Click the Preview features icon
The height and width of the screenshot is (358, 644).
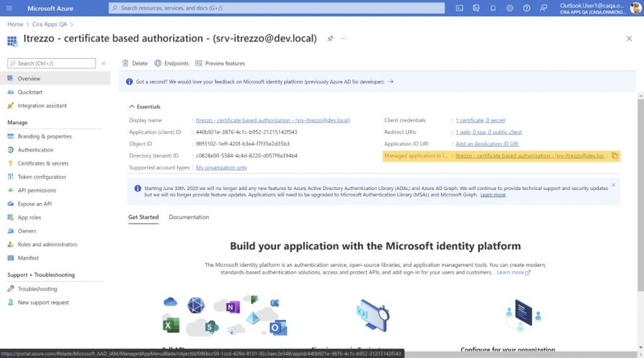pyautogui.click(x=199, y=64)
